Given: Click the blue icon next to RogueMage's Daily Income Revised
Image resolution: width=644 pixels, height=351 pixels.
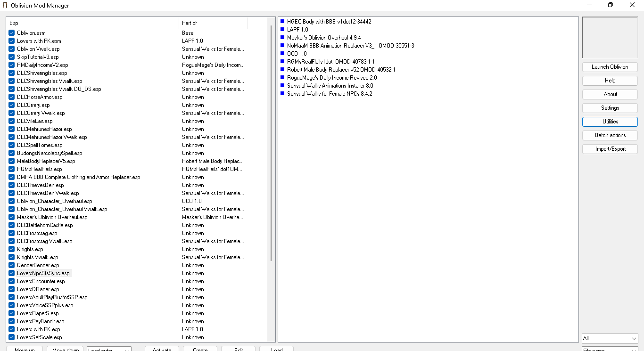Looking at the screenshot, I should click(x=282, y=77).
